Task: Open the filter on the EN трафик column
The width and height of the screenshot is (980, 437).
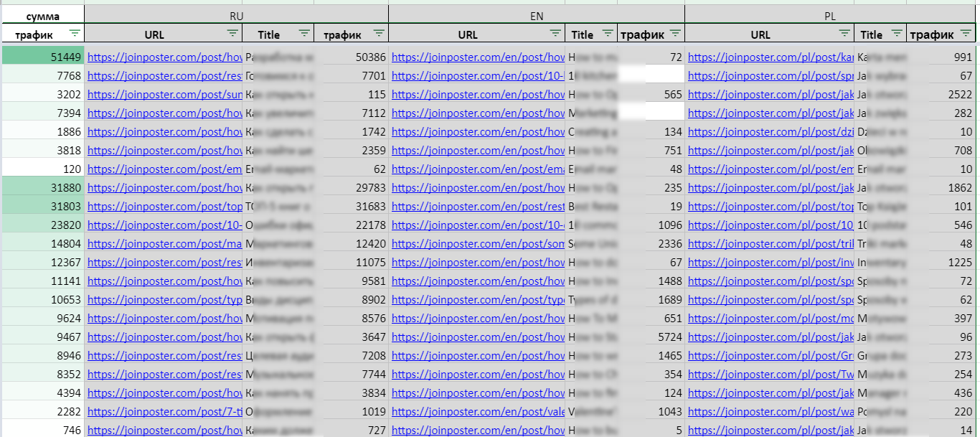Action: (x=675, y=33)
